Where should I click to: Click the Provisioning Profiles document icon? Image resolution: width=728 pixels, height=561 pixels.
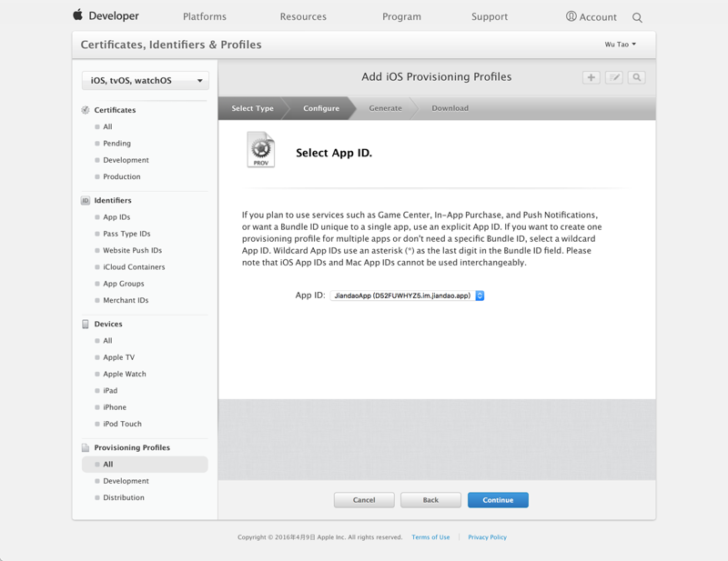[86, 447]
